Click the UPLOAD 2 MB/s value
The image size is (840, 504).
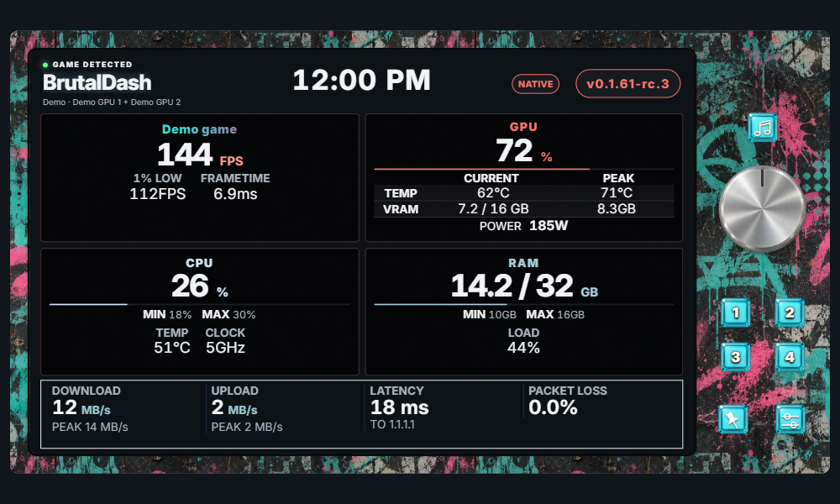click(234, 408)
